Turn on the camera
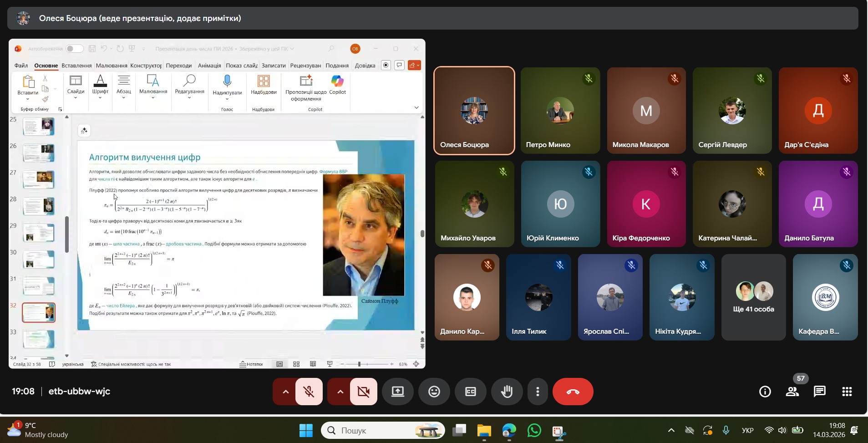 tap(363, 392)
